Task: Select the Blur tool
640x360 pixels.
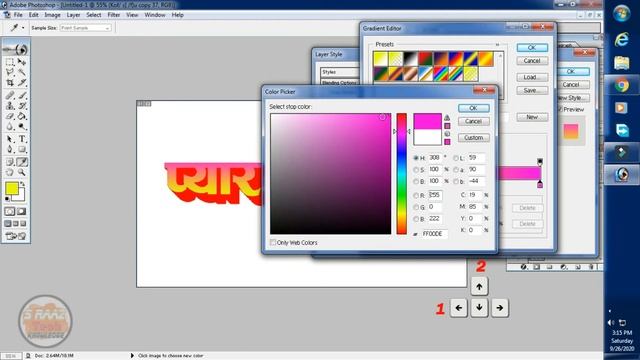Action: click(10, 127)
